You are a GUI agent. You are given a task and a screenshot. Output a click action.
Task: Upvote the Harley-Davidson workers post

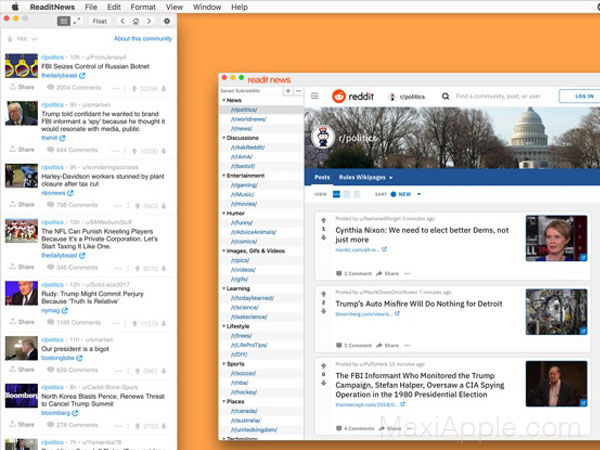coord(137,206)
